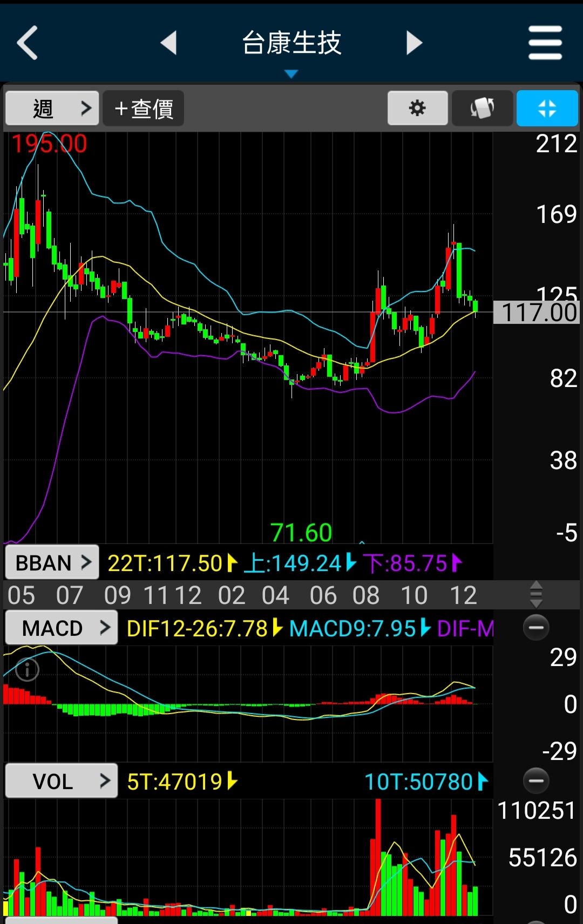Screen dimensions: 583x924
Task: Tap the 71.60 low price label
Action: click(301, 533)
